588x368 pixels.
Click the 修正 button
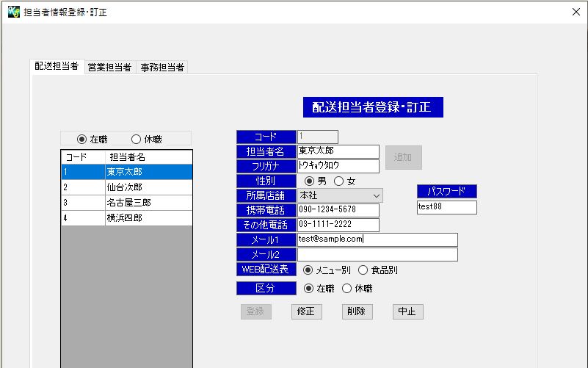(x=306, y=311)
